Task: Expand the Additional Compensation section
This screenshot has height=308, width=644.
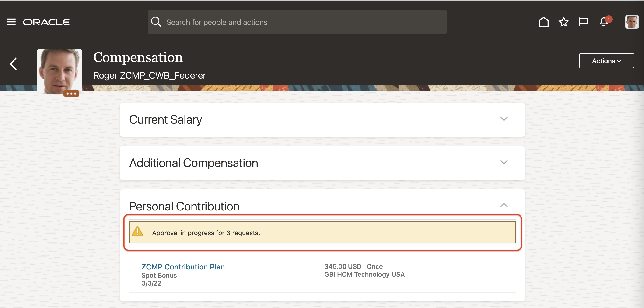Action: (504, 162)
